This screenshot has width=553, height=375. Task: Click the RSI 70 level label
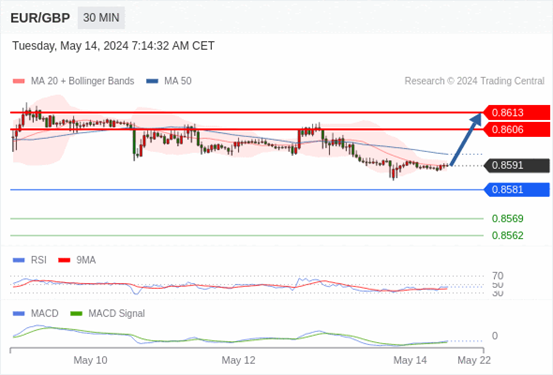coord(498,276)
